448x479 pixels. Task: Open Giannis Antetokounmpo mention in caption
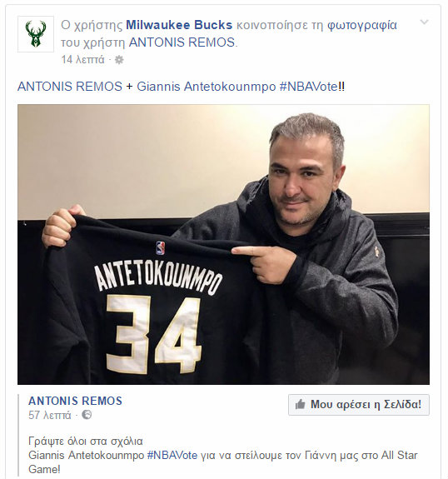(207, 87)
